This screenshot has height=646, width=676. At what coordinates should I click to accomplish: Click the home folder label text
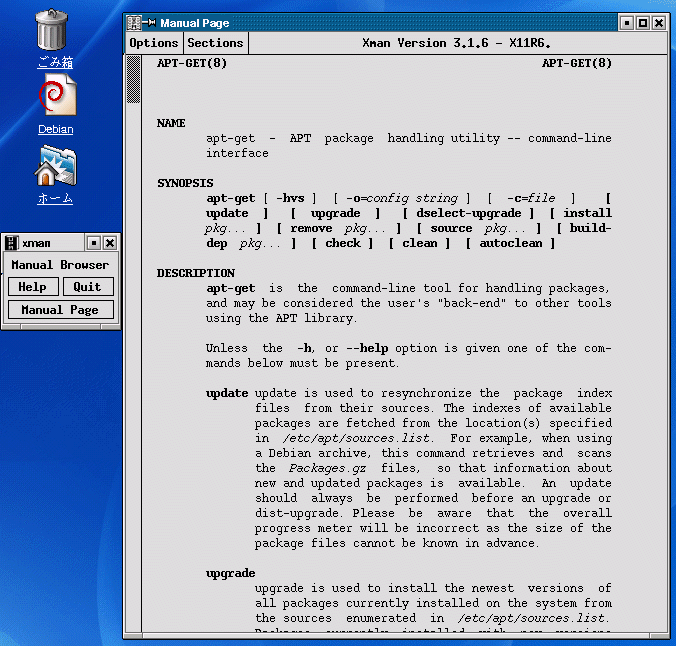pos(55,198)
